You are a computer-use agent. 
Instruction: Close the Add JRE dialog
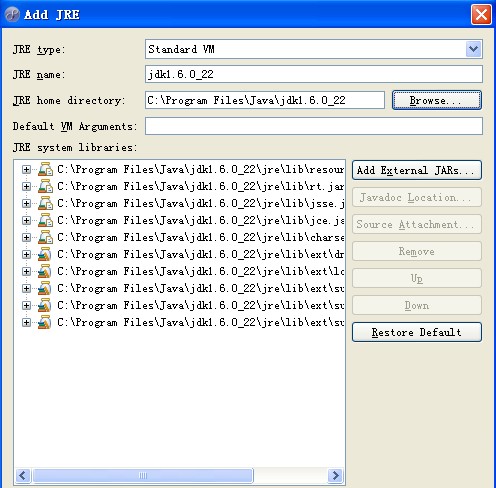pyautogui.click(x=481, y=15)
